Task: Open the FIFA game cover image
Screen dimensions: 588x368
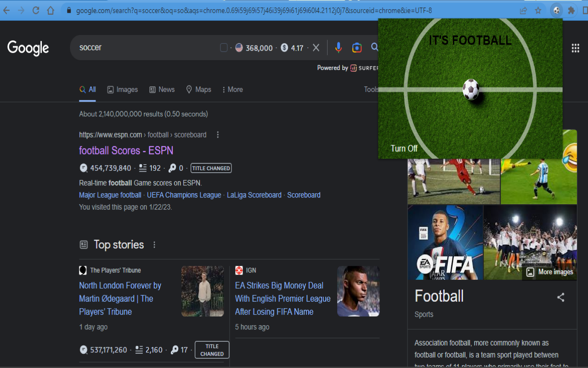Action: pos(445,242)
